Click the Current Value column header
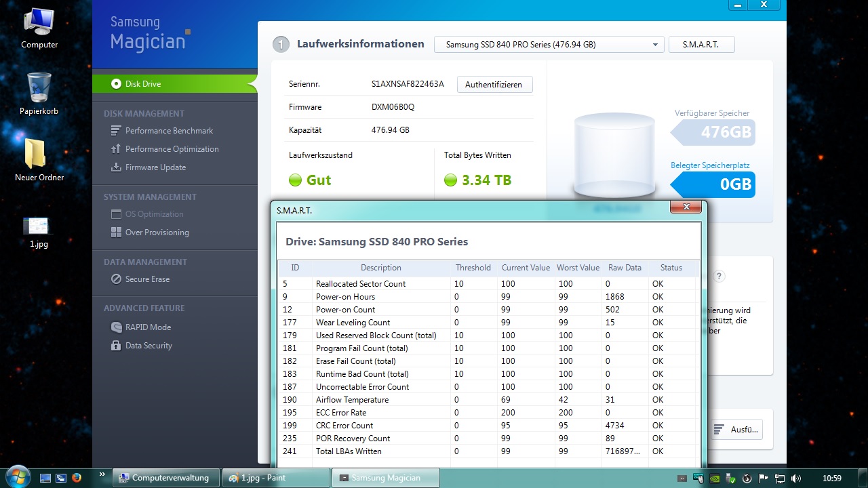 (526, 268)
